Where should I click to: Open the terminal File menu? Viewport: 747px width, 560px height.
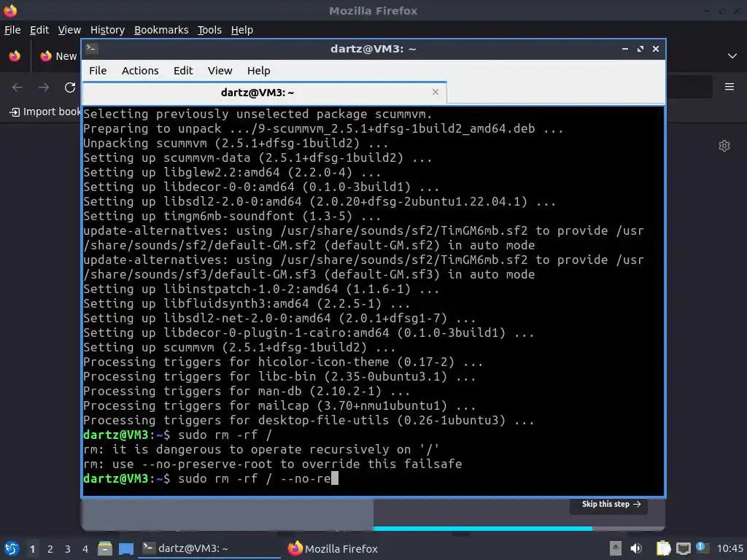(98, 71)
